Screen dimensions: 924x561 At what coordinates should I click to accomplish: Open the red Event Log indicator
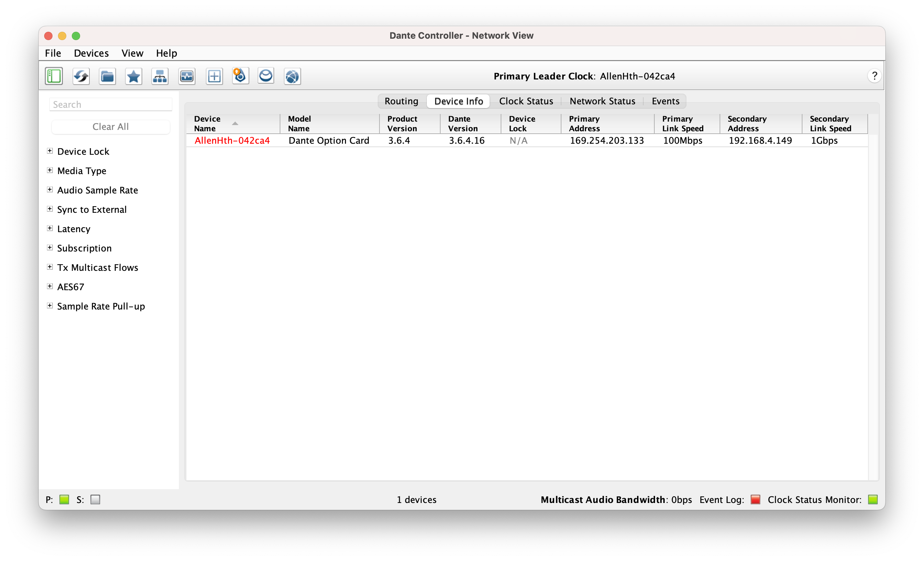[x=755, y=500]
